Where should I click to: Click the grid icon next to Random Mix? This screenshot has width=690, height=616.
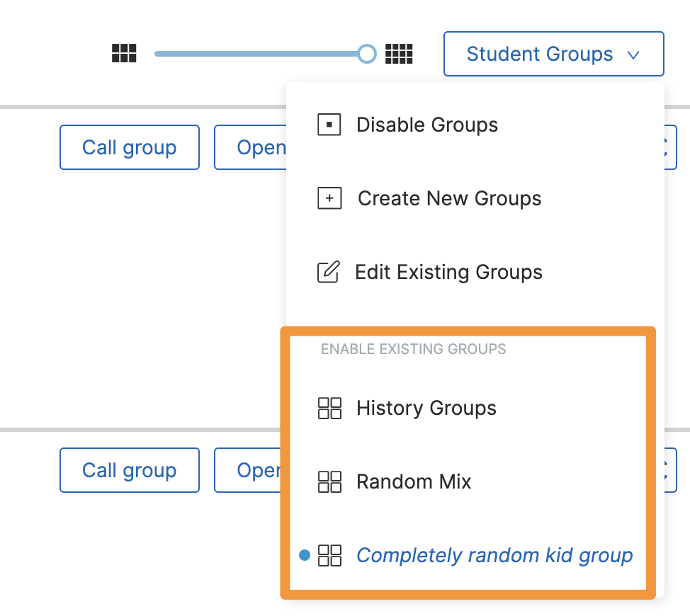(329, 481)
